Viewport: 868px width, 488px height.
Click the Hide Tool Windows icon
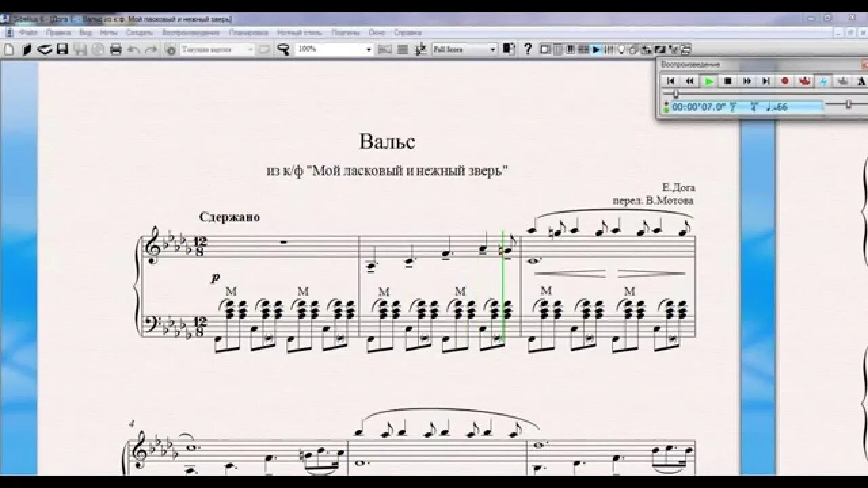coord(685,49)
